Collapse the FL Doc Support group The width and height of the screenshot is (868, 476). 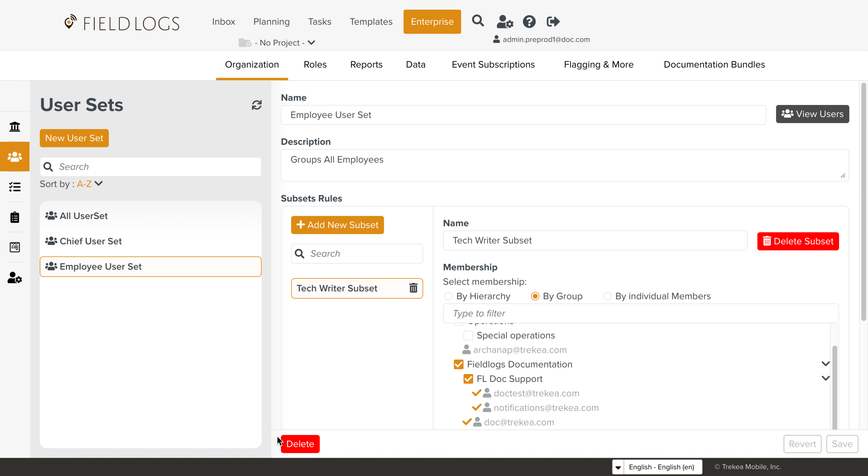pyautogui.click(x=826, y=378)
